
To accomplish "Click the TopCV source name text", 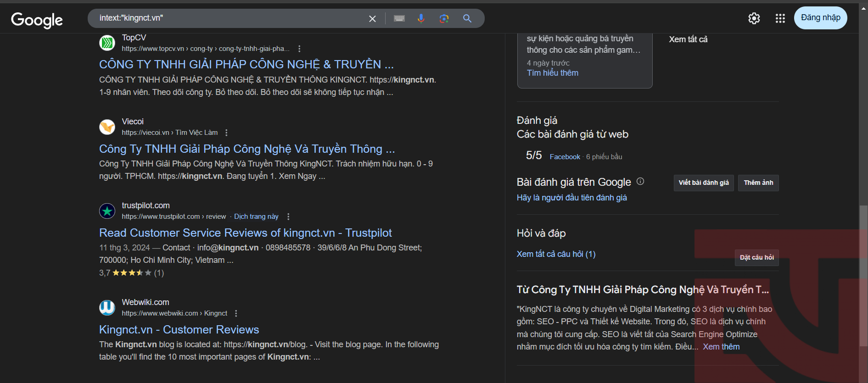I will tap(134, 38).
